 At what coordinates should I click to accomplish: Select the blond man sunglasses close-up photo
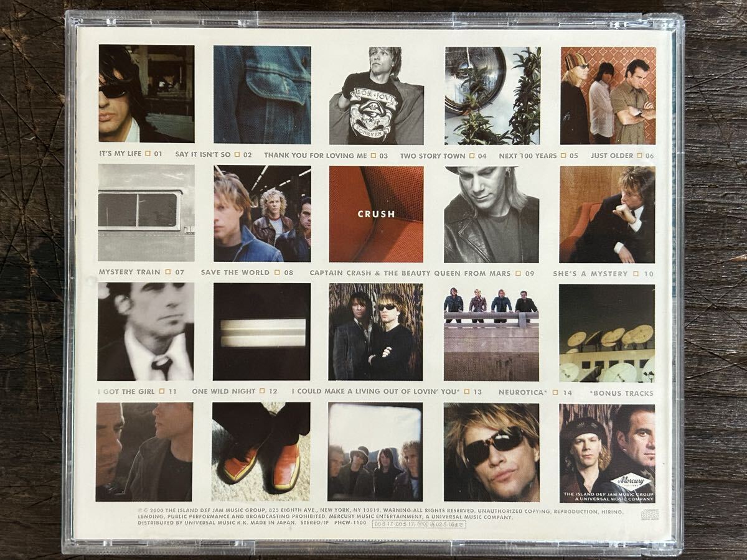tap(491, 452)
